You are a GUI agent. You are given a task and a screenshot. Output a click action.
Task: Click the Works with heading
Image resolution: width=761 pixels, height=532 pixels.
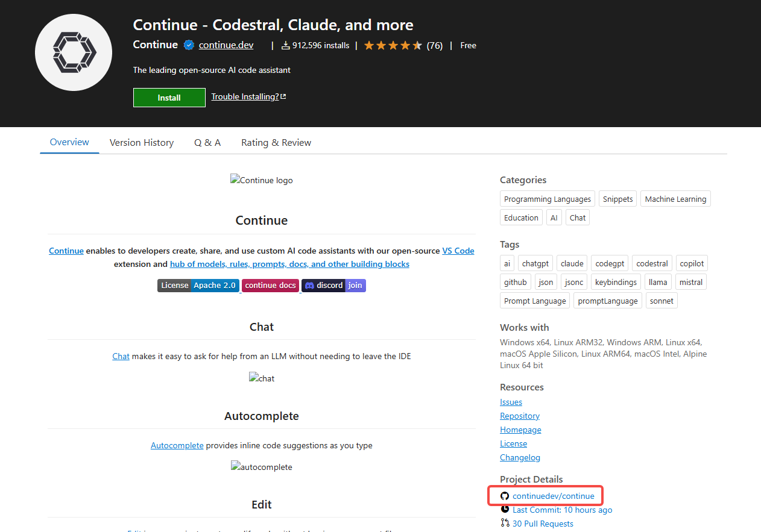click(525, 328)
